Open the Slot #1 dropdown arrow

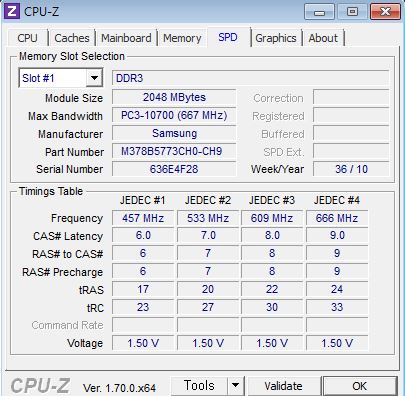94,78
